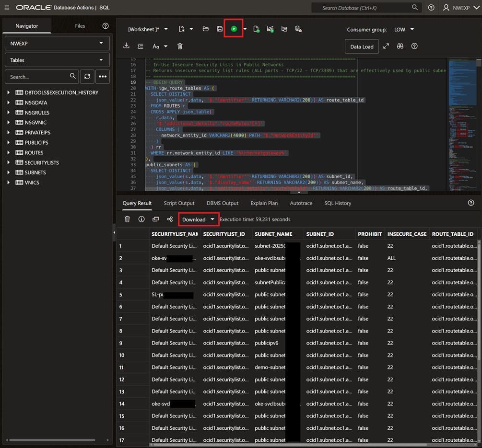Click the Autotrace toolbar icon
The image size is (482, 448).
pos(284,29)
